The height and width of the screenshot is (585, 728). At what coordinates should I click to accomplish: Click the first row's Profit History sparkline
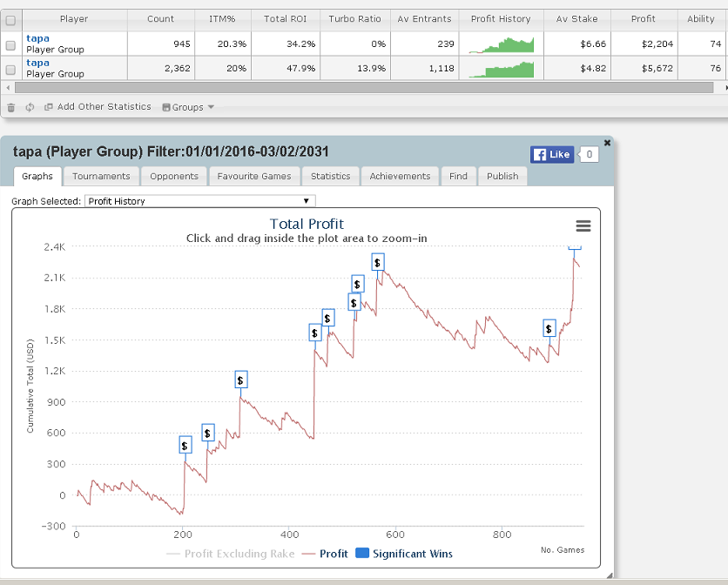point(502,44)
